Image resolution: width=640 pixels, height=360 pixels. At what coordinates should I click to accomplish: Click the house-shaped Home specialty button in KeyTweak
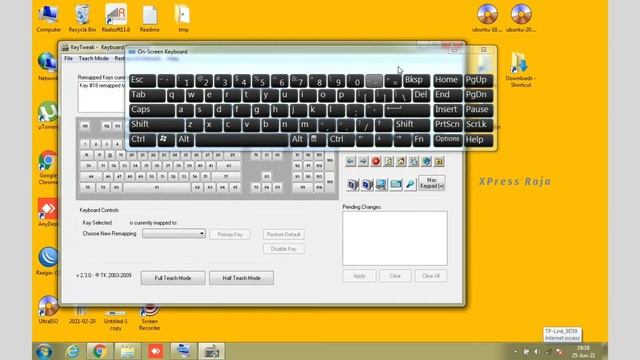[401, 162]
